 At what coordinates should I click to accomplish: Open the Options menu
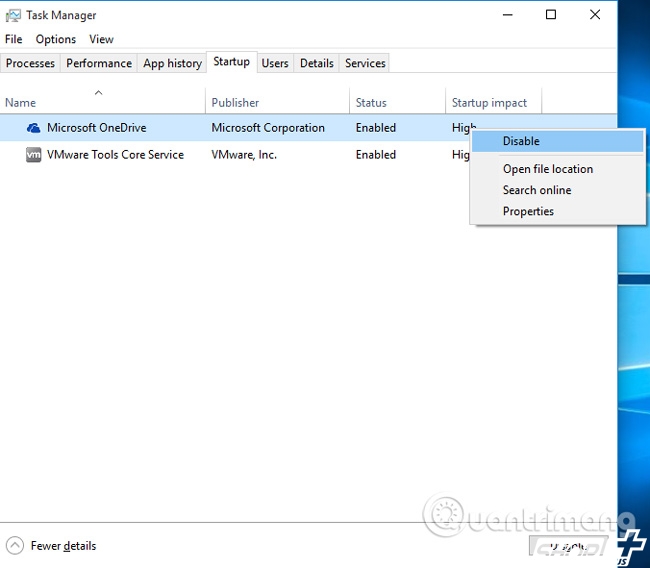pyautogui.click(x=55, y=39)
